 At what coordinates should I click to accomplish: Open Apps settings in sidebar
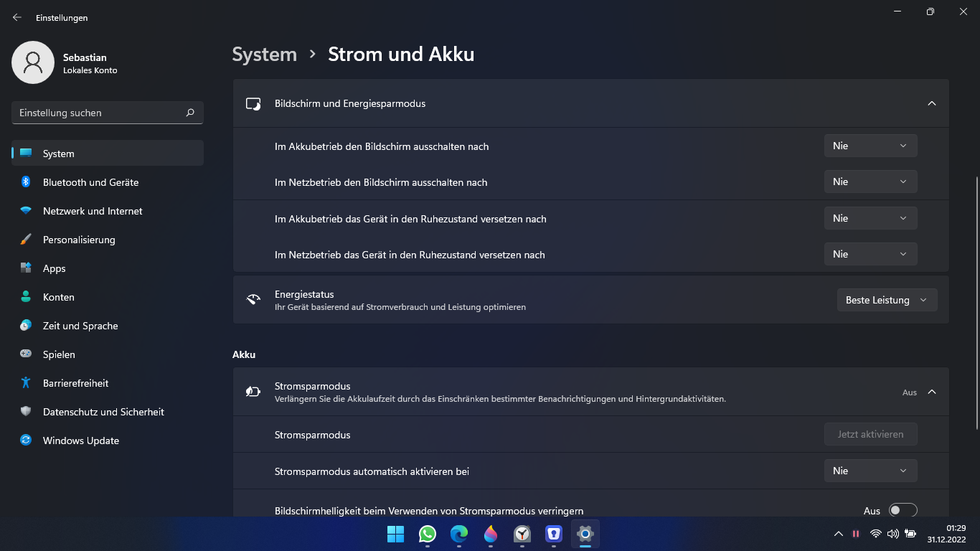pos(108,268)
